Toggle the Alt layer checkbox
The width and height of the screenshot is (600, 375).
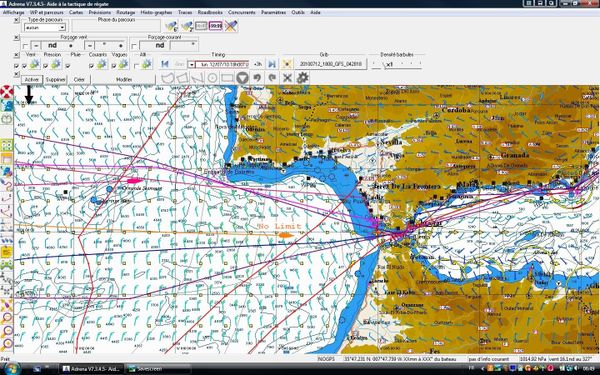coord(136,66)
